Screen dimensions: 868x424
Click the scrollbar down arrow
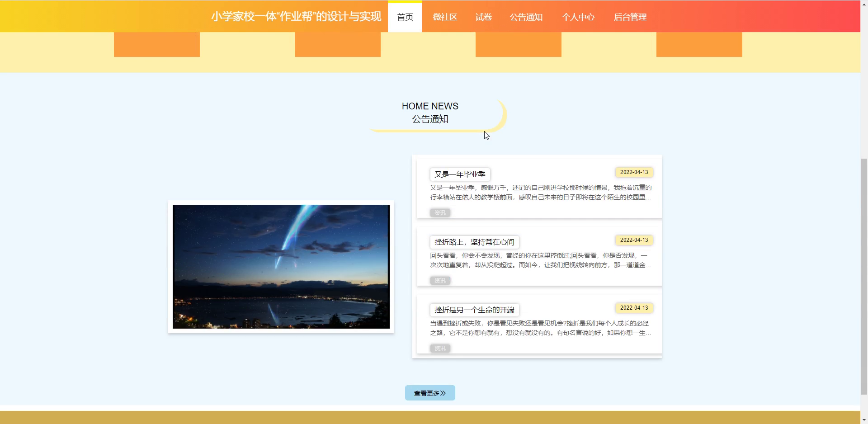point(864,420)
